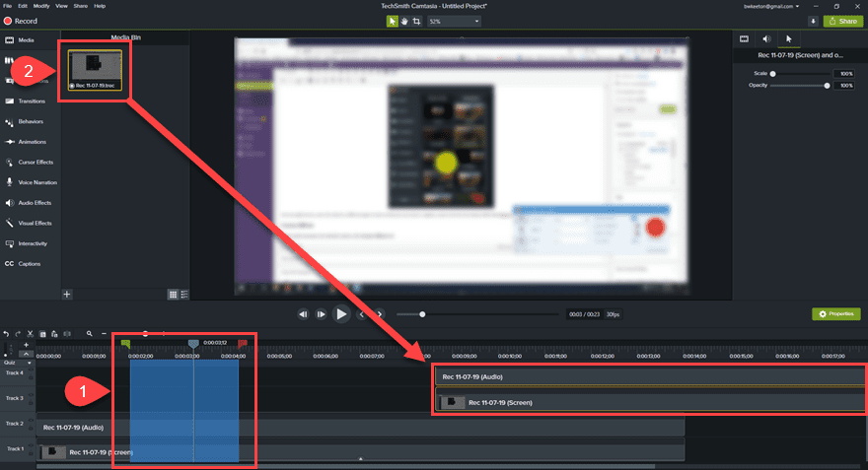The width and height of the screenshot is (868, 470).
Task: Click the download arrow icon beside Share
Action: (x=813, y=20)
